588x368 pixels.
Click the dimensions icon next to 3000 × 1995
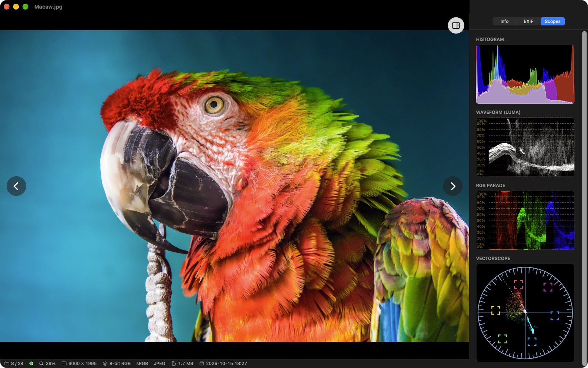[64, 363]
